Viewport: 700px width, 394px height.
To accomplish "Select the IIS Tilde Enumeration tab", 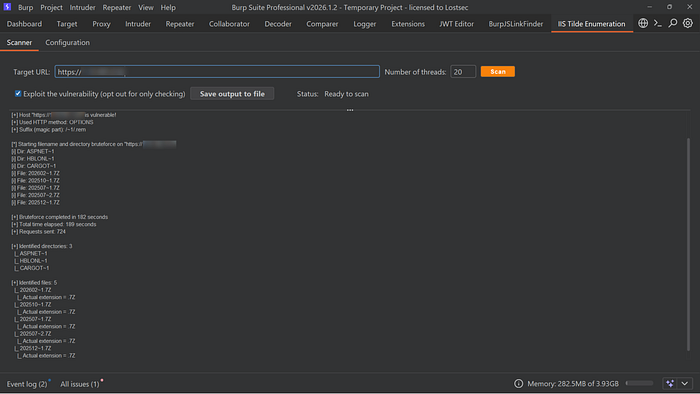I will coord(592,24).
